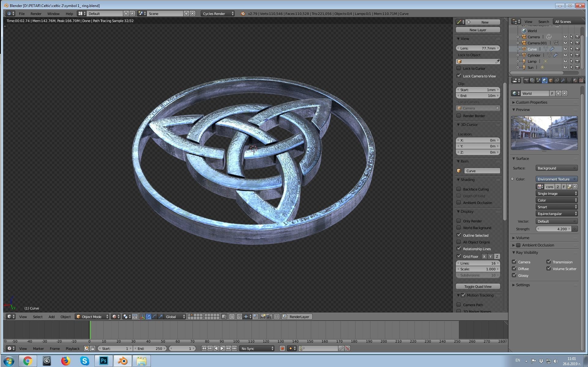Uncheck Lock Camera to View
This screenshot has width=588, height=367.
click(x=459, y=76)
